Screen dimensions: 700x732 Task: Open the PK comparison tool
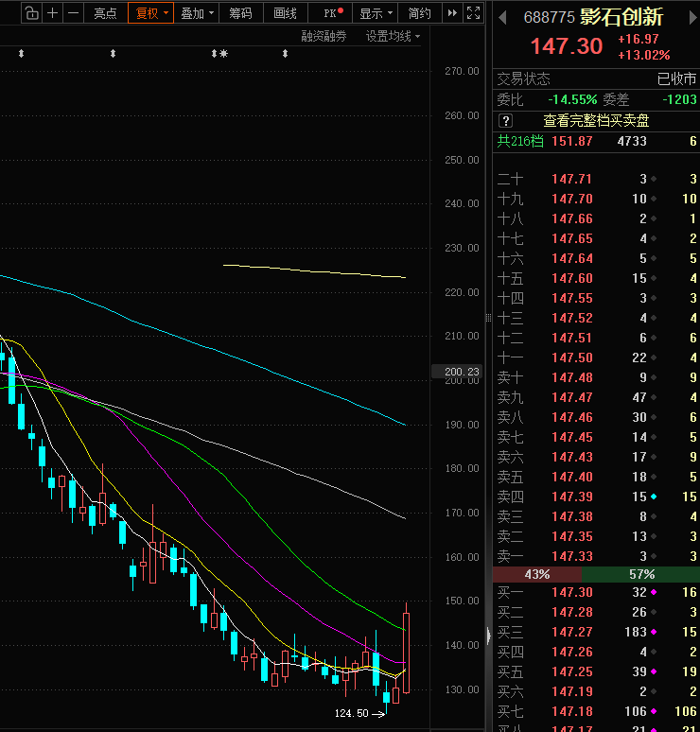coord(331,13)
